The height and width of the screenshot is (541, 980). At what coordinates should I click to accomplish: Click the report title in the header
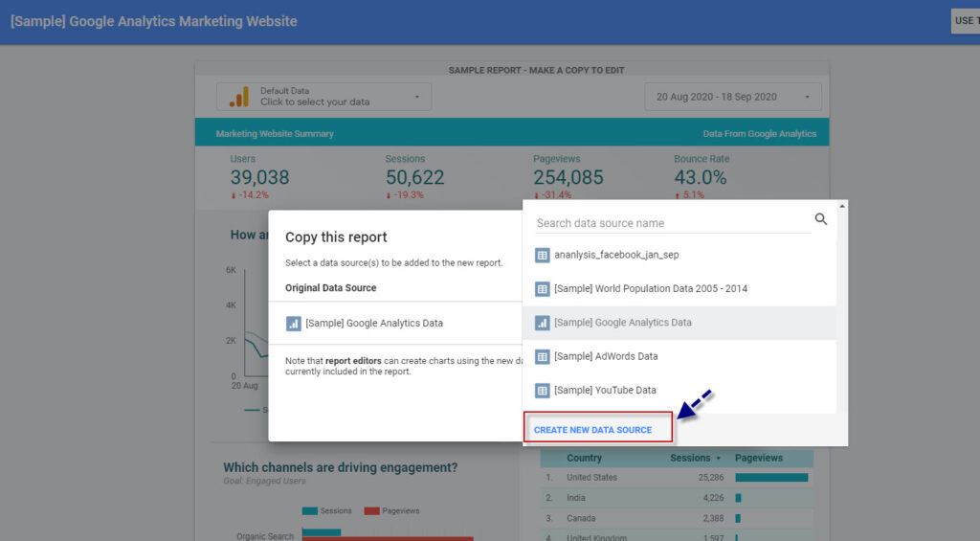154,21
